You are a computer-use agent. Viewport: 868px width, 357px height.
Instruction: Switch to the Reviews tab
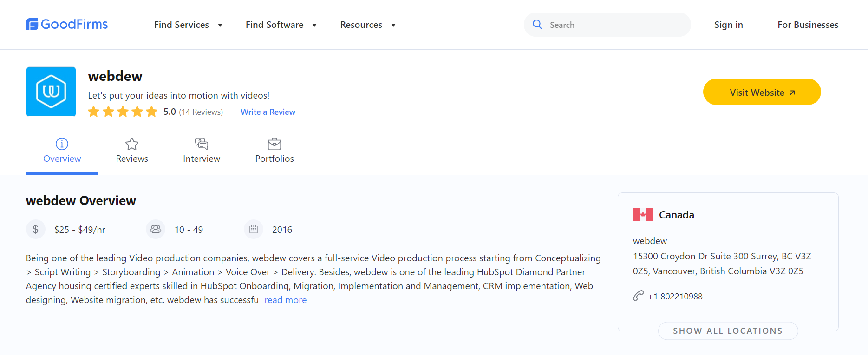click(132, 159)
